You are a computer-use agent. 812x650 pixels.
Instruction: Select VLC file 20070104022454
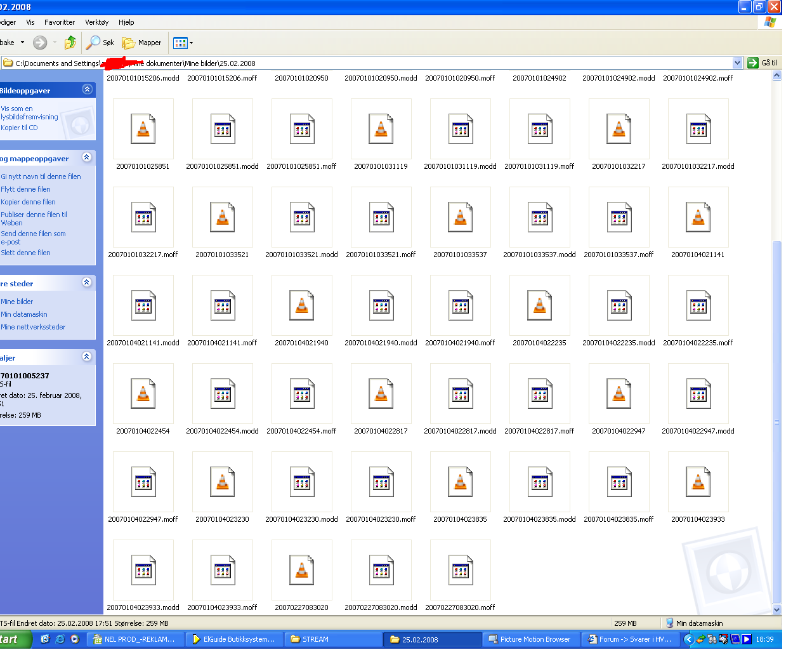(x=143, y=394)
